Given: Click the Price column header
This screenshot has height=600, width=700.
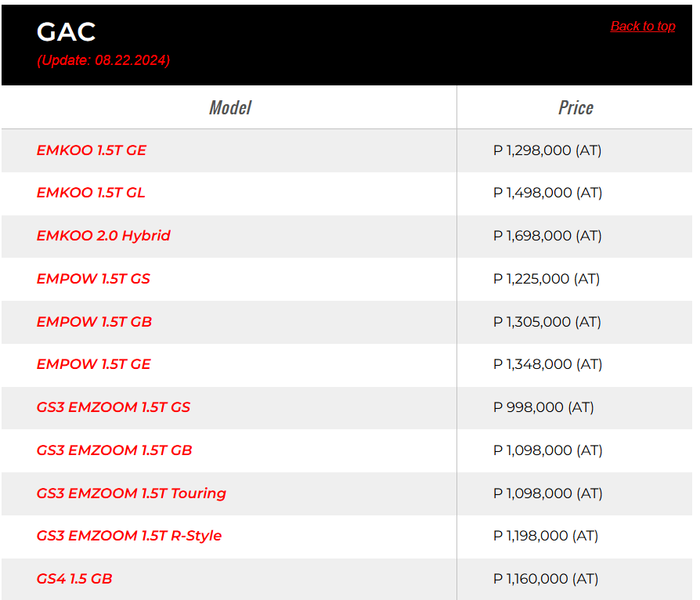Looking at the screenshot, I should [x=576, y=107].
